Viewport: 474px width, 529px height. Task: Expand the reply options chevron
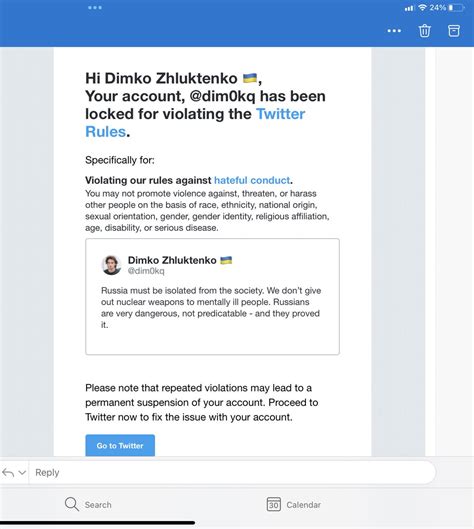(22, 473)
